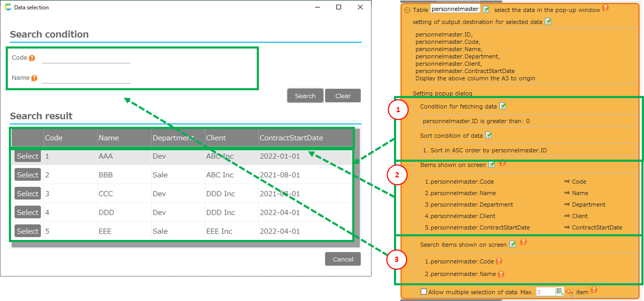Cancel the Data selection dialog
Screen dimensions: 644x301
pos(343,259)
